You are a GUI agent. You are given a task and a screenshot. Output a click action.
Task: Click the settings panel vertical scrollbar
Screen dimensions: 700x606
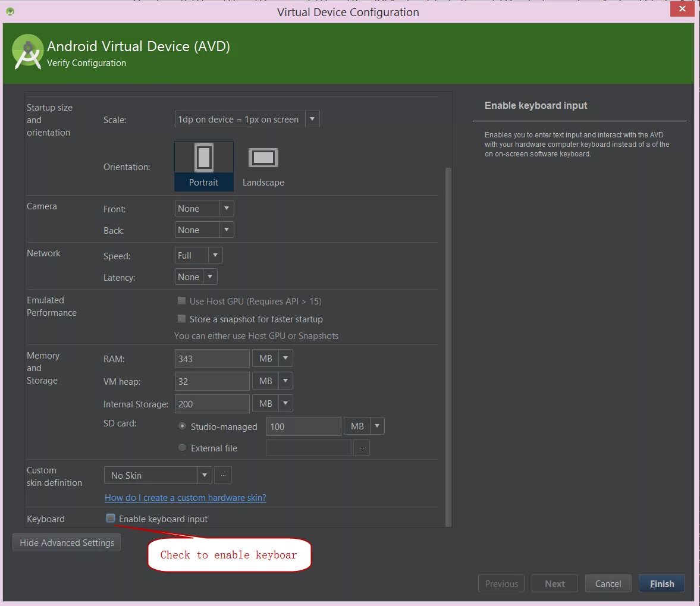(448, 347)
